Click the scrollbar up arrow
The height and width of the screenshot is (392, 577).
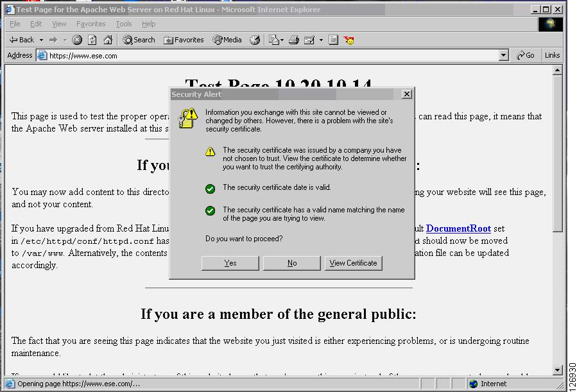coord(558,70)
